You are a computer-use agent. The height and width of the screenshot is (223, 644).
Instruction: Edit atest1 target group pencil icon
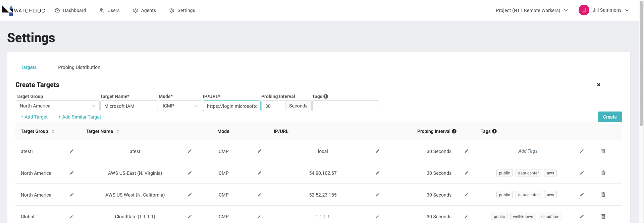point(72,151)
